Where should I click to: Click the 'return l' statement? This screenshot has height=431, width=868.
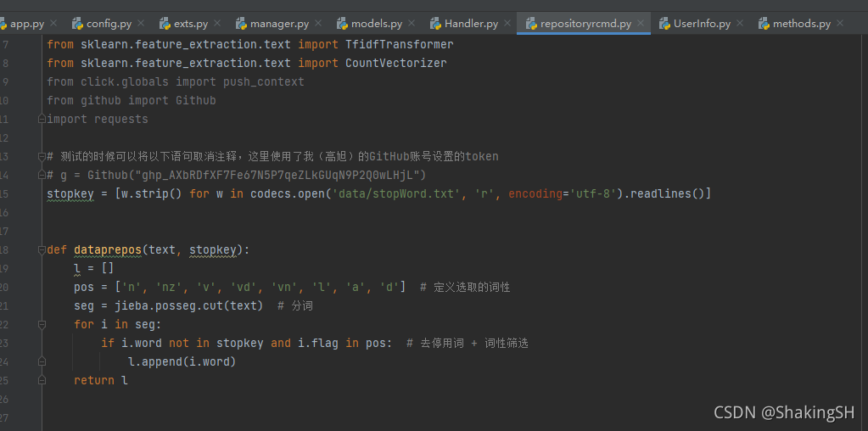coord(101,381)
